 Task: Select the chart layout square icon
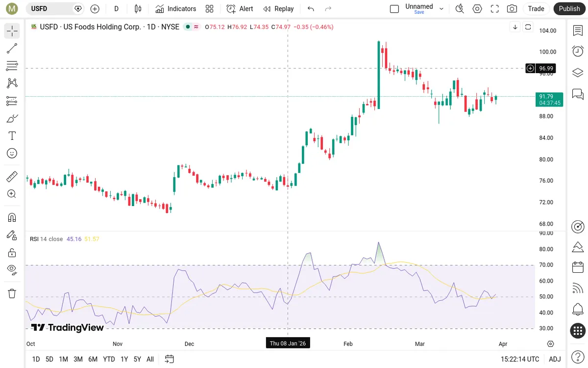point(394,8)
